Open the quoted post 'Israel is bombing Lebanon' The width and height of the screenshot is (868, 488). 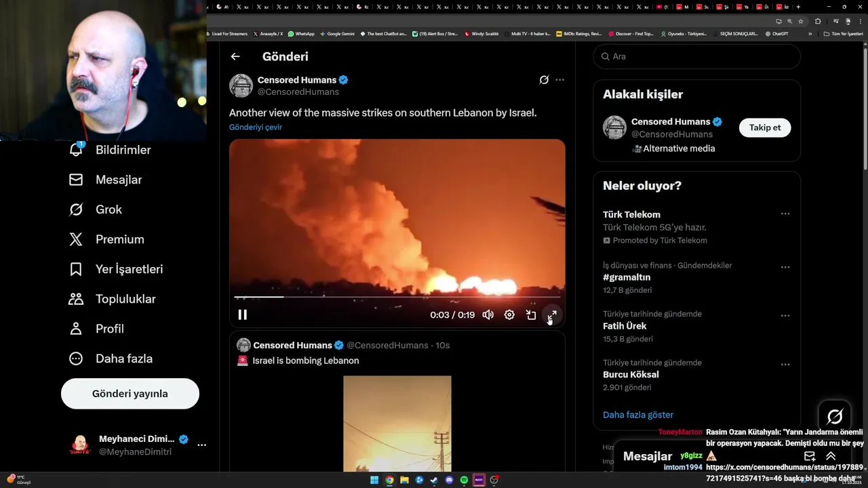pos(306,361)
